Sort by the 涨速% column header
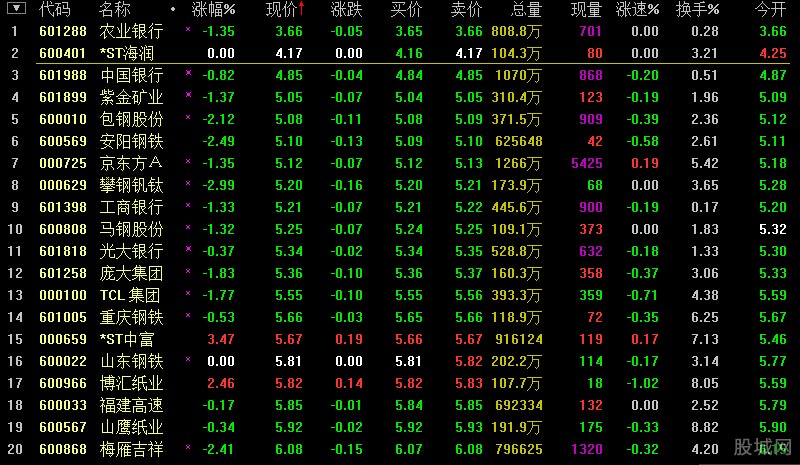Viewport: 800px width, 465px height. (637, 9)
